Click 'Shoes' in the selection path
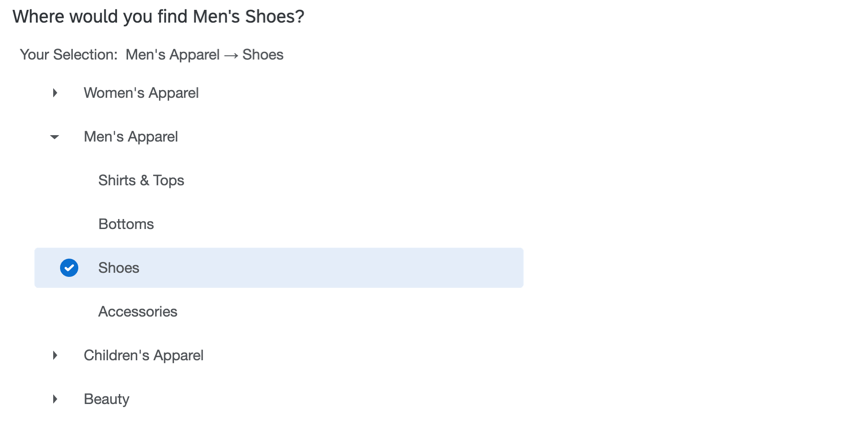 coord(263,55)
